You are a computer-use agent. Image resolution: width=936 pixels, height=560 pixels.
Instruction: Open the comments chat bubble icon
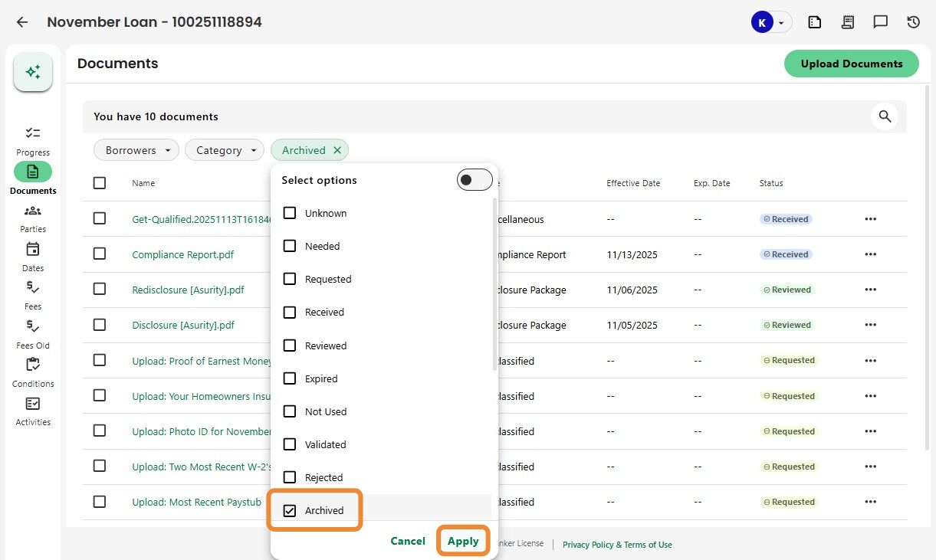(880, 22)
